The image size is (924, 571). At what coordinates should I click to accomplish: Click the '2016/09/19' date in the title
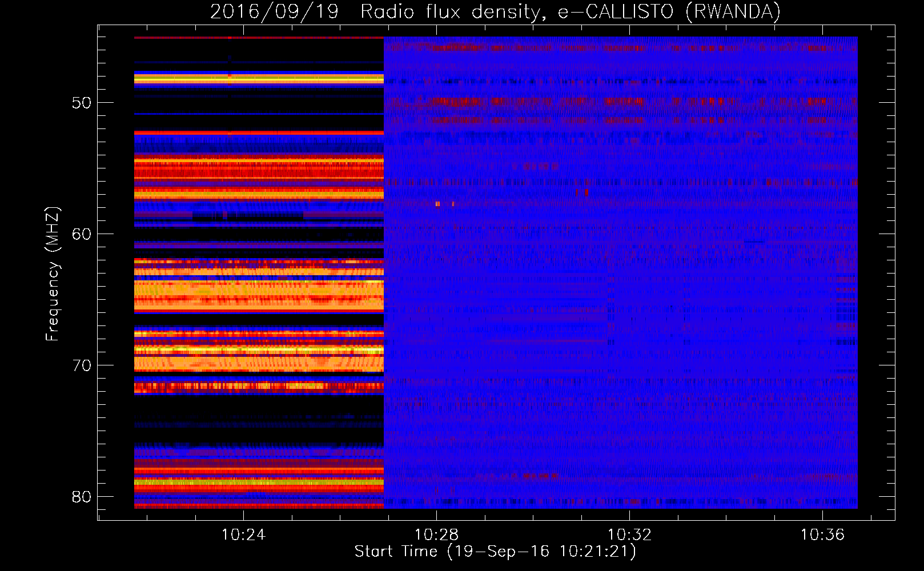coord(274,12)
